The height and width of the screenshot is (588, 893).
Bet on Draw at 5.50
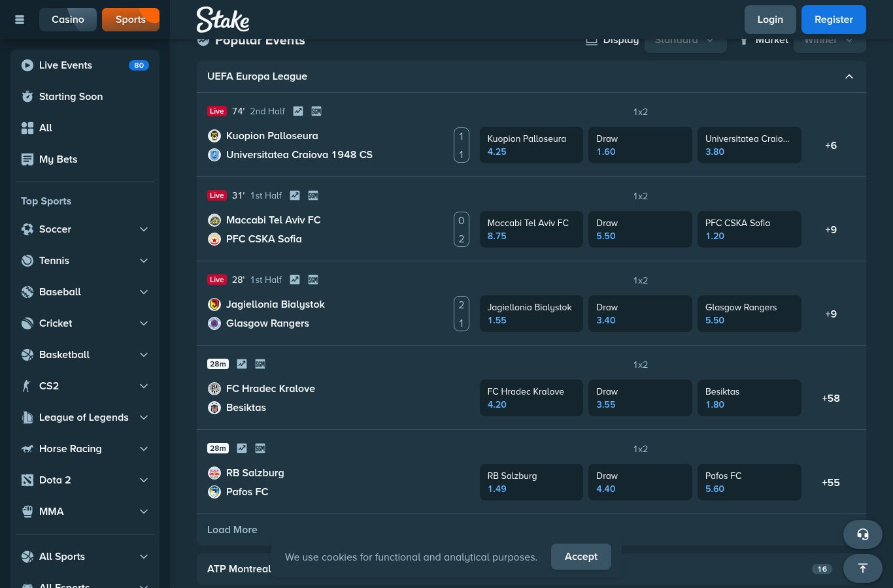point(640,229)
